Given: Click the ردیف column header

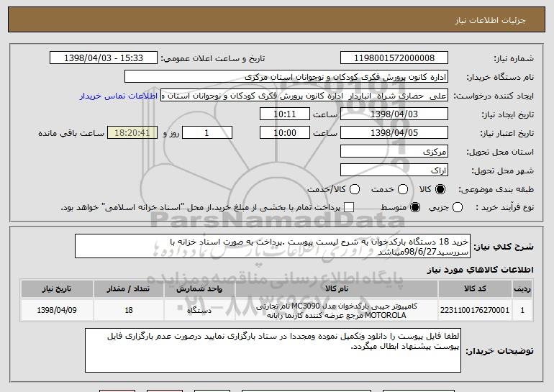Looking at the screenshot, I should tap(522, 289).
